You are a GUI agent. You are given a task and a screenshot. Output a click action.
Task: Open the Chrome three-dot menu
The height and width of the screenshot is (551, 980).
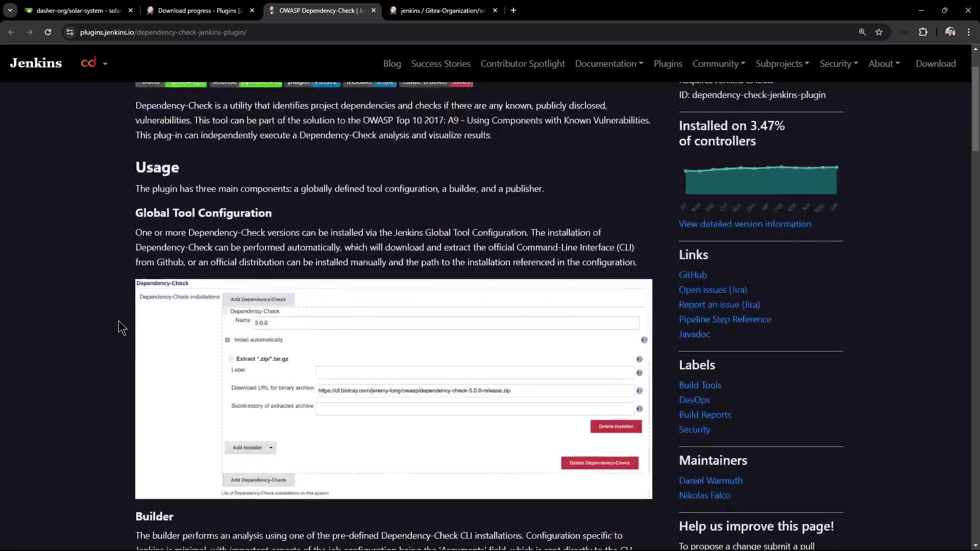point(968,32)
